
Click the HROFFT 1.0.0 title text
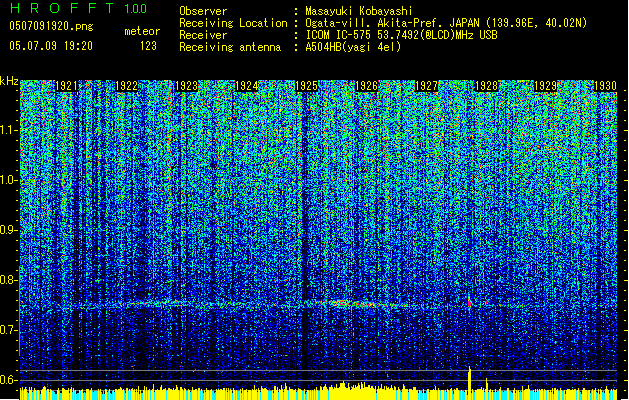click(78, 8)
